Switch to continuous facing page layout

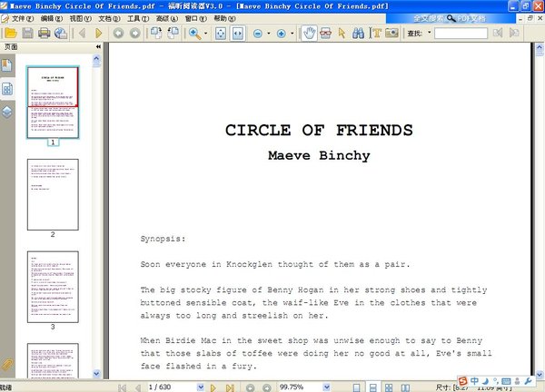pos(389,387)
